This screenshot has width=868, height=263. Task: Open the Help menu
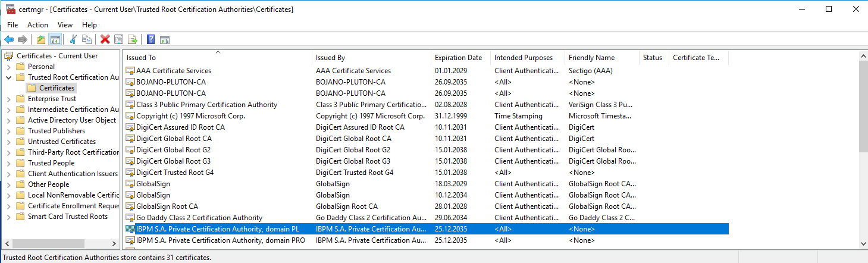click(89, 25)
